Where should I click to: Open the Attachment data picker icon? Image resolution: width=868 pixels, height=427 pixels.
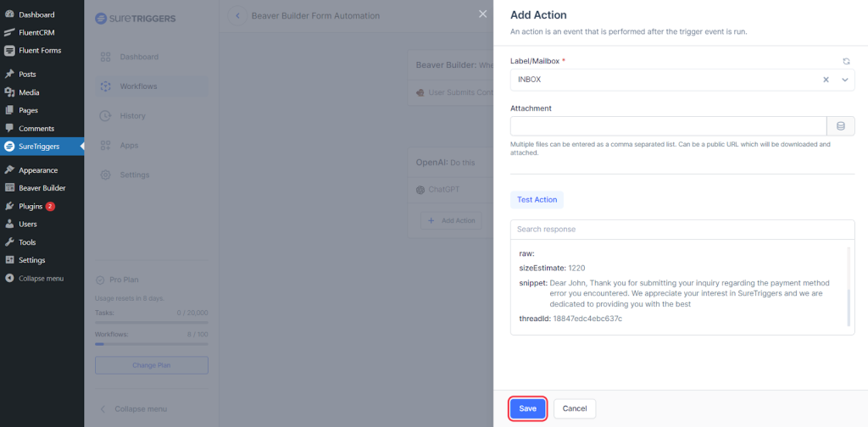coord(841,126)
